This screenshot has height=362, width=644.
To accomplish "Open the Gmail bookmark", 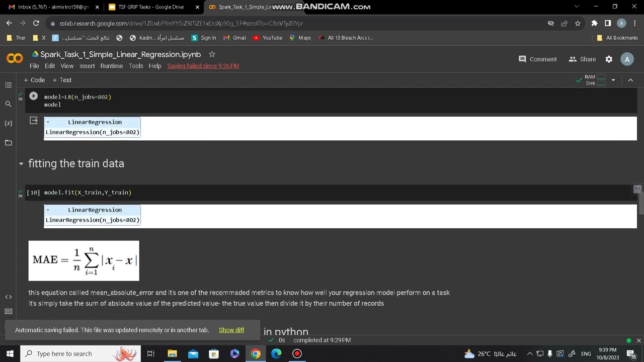I will [234, 38].
